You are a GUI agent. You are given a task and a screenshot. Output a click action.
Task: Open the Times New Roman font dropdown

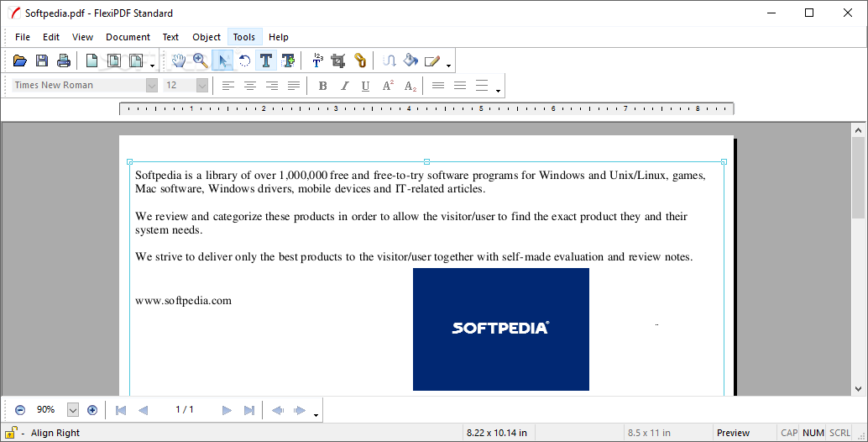click(x=152, y=86)
